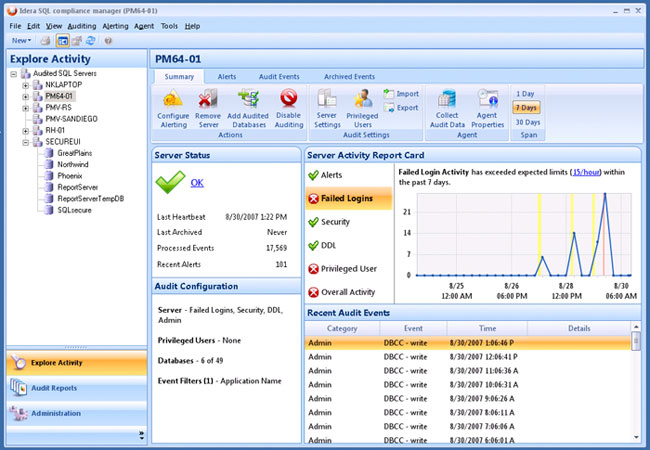Image resolution: width=650 pixels, height=450 pixels.
Task: Open the Help menu
Action: [192, 26]
